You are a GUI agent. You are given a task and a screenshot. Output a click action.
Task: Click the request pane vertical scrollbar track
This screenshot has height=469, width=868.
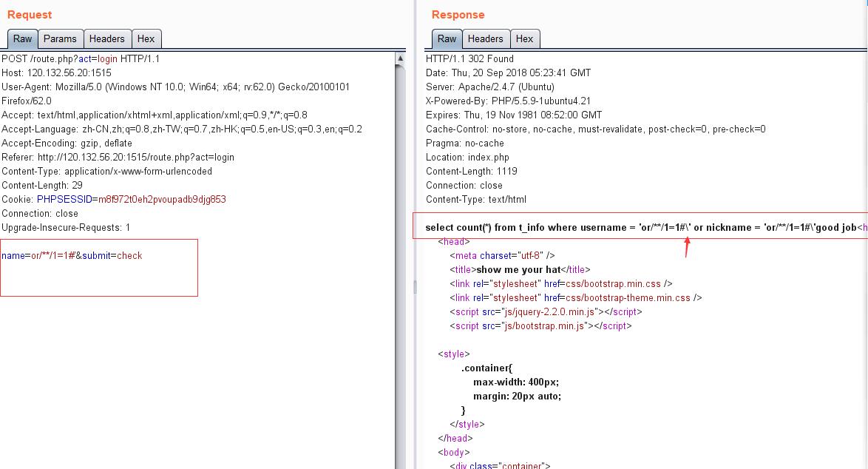tap(400, 266)
